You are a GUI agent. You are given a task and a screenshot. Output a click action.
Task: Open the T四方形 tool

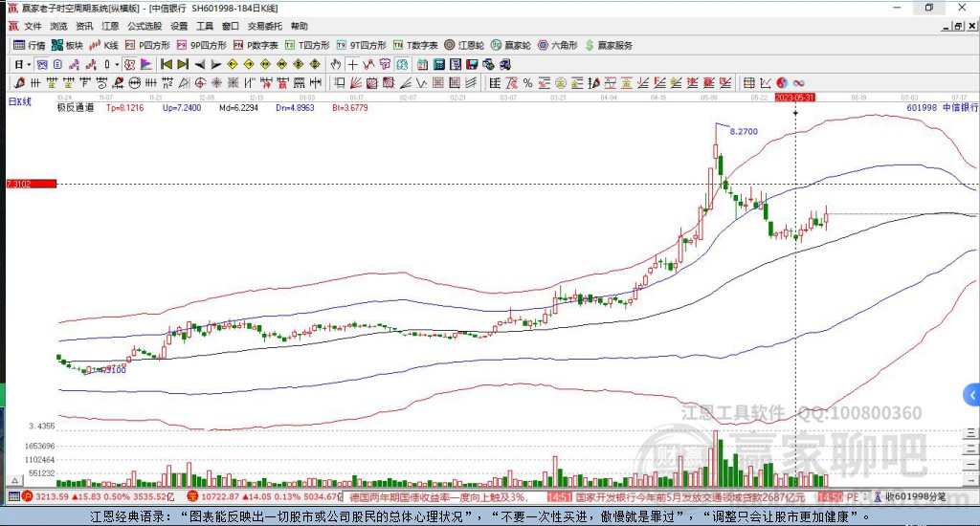point(307,45)
